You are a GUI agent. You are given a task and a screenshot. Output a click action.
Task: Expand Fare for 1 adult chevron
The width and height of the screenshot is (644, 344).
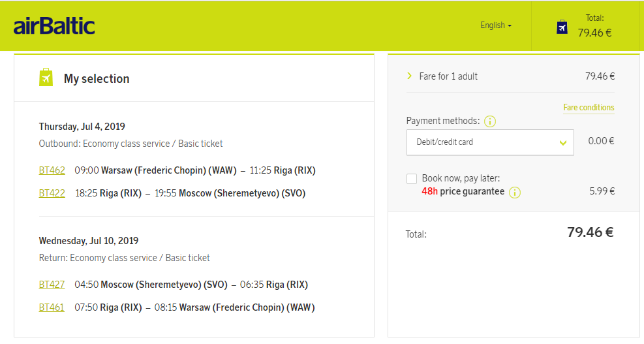point(409,76)
